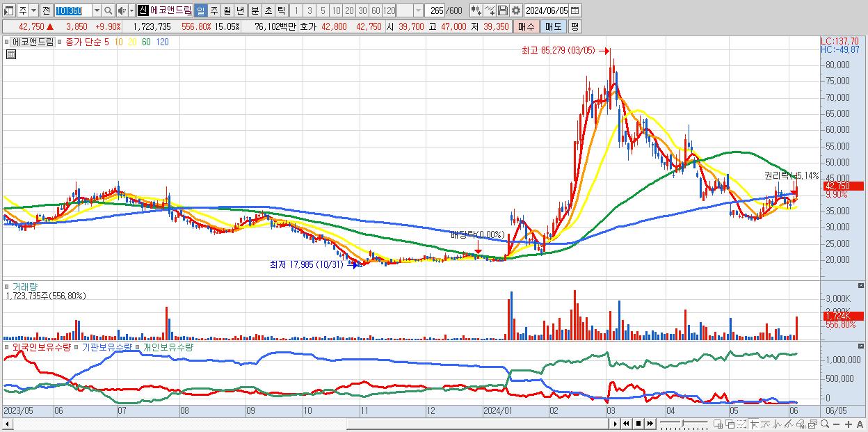Toggle the 거래량 volume legend marker
Image resolution: width=868 pixels, height=432 pixels.
pos(8,287)
